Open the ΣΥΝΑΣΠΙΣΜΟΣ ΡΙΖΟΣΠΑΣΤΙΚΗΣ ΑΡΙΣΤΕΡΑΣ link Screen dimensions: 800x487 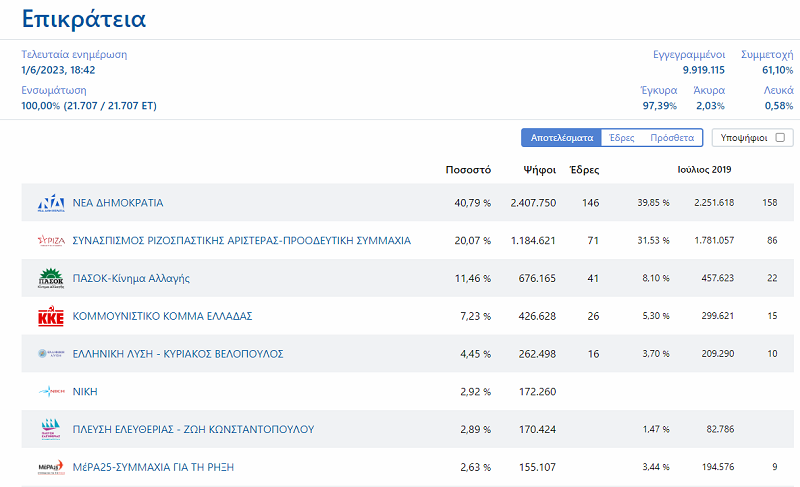point(241,241)
